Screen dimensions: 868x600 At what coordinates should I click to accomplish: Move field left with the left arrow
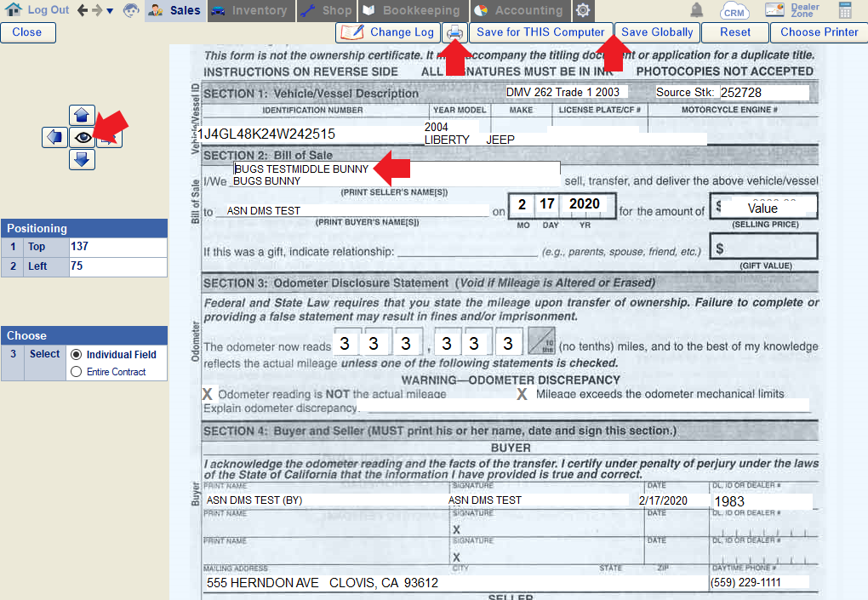click(54, 137)
